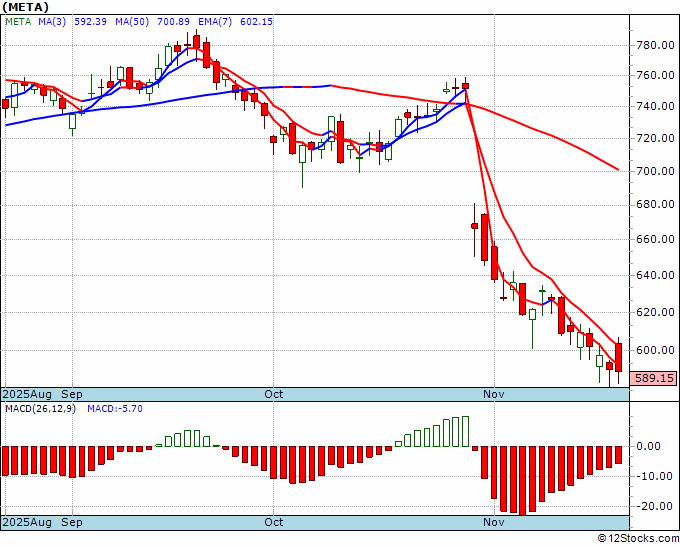Select the green META legend label
The image size is (680, 546).
click(18, 21)
